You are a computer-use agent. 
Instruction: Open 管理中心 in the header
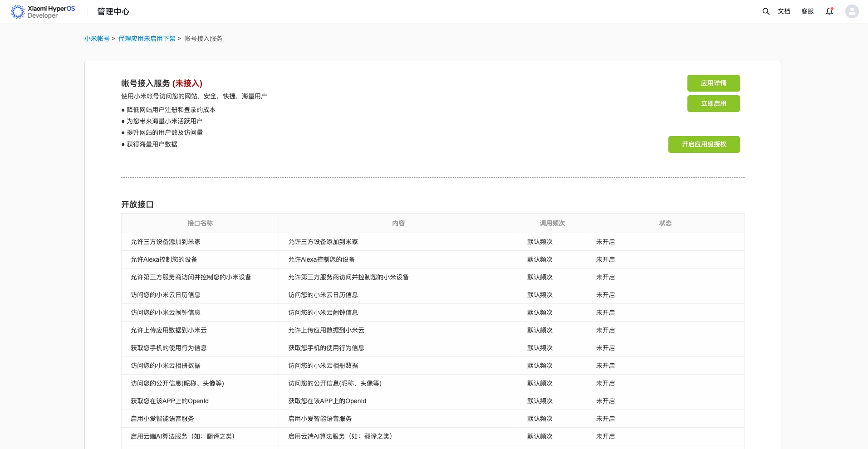click(x=113, y=12)
